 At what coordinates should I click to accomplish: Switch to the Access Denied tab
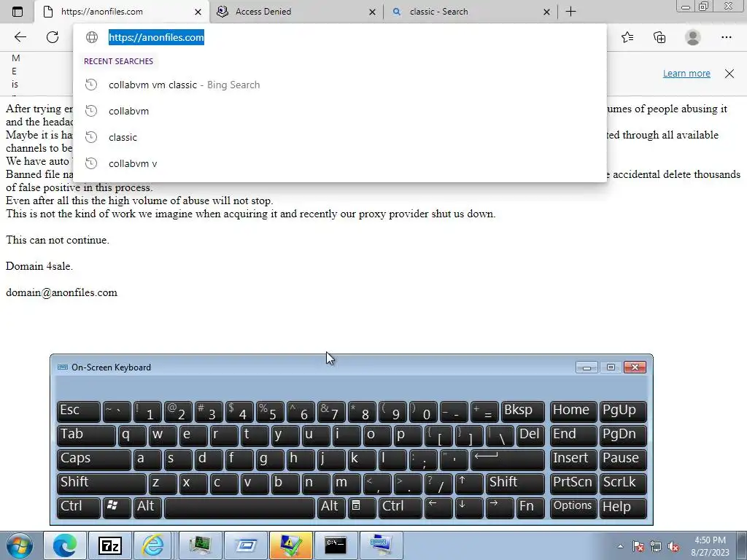pyautogui.click(x=296, y=12)
